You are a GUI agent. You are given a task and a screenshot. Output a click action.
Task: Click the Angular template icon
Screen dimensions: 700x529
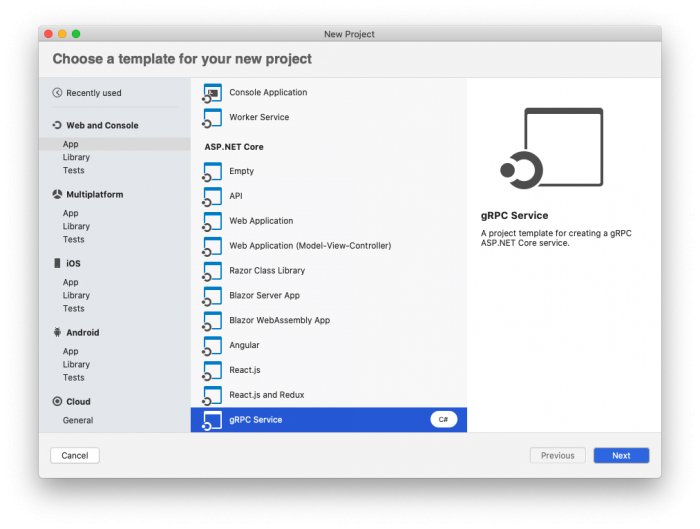(212, 346)
